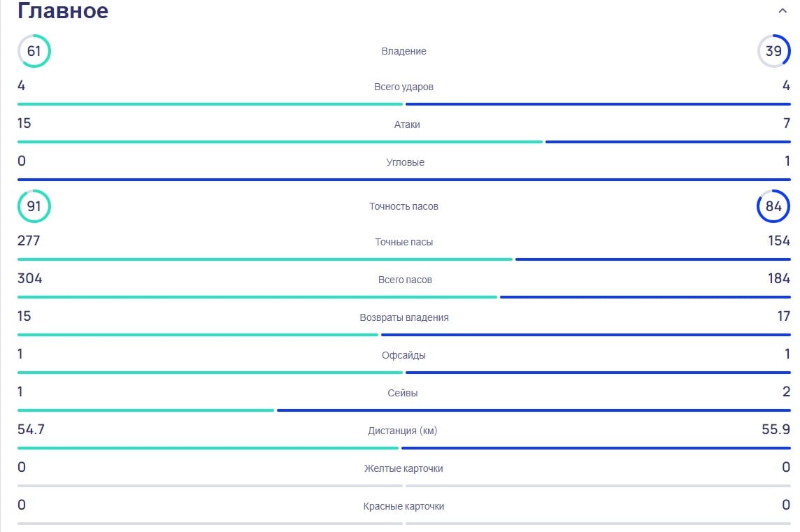The width and height of the screenshot is (800, 532).
Task: Click the Всего ударов label
Action: point(403,87)
